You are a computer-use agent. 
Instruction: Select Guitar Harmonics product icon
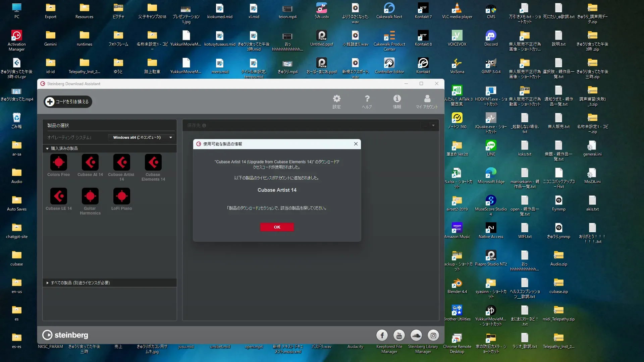90,197
